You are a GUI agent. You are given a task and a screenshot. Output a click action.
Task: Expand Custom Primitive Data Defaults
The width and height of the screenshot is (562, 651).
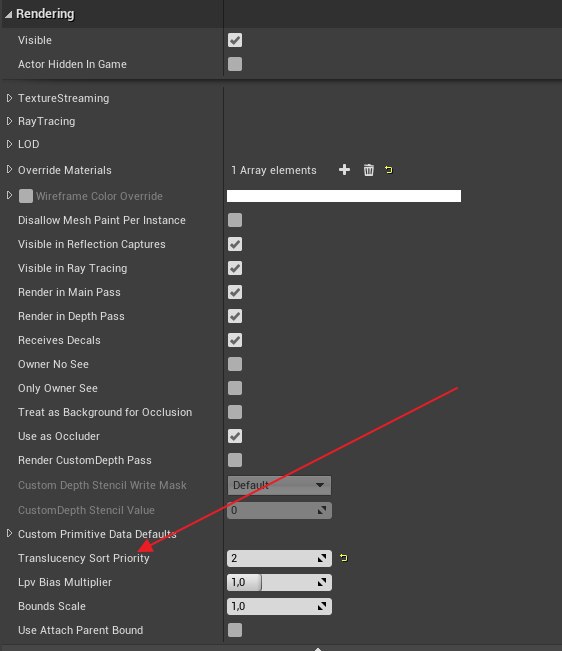coord(9,533)
